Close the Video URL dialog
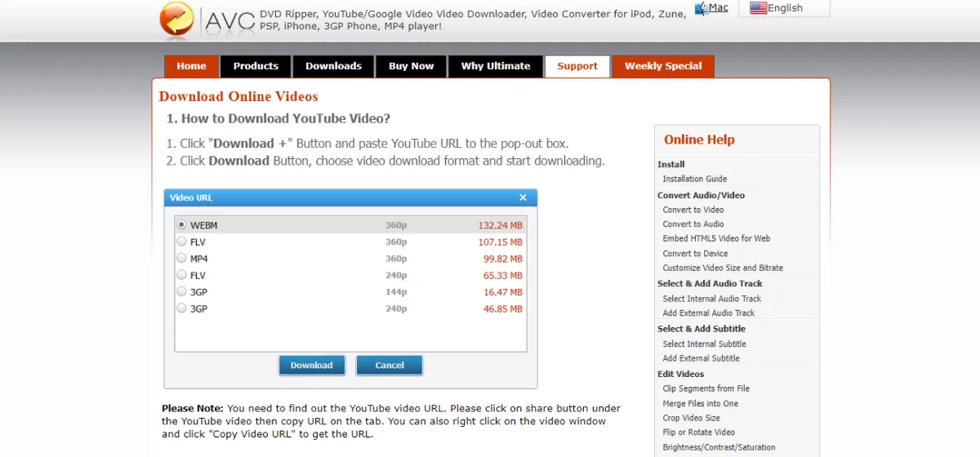The height and width of the screenshot is (457, 980). pyautogui.click(x=523, y=197)
